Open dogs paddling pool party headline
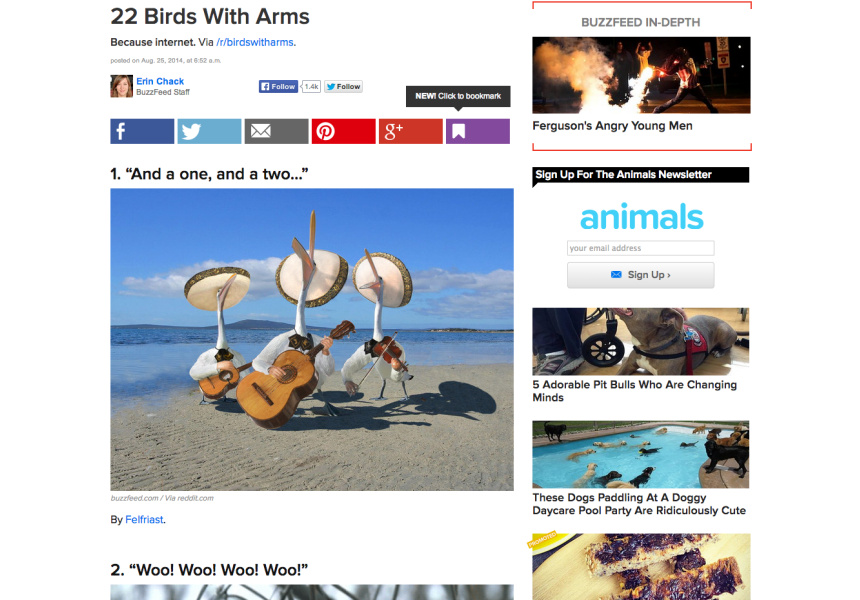The width and height of the screenshot is (860, 600). pos(639,504)
